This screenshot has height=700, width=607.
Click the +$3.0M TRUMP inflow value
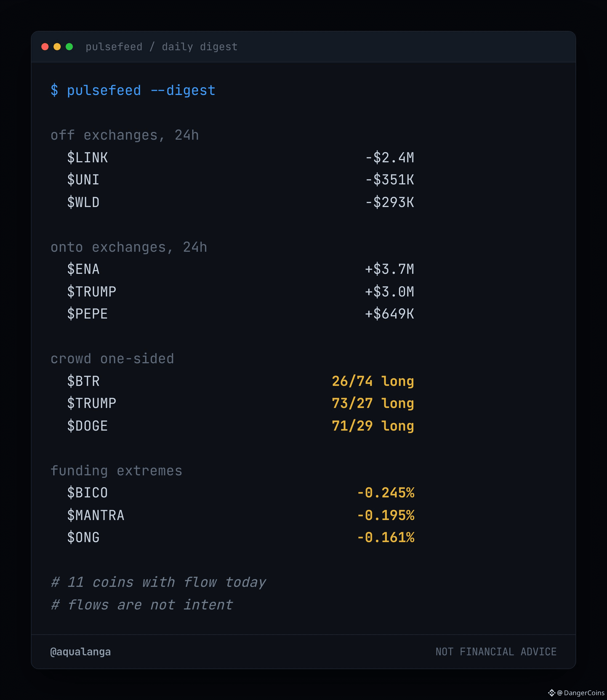pyautogui.click(x=390, y=292)
